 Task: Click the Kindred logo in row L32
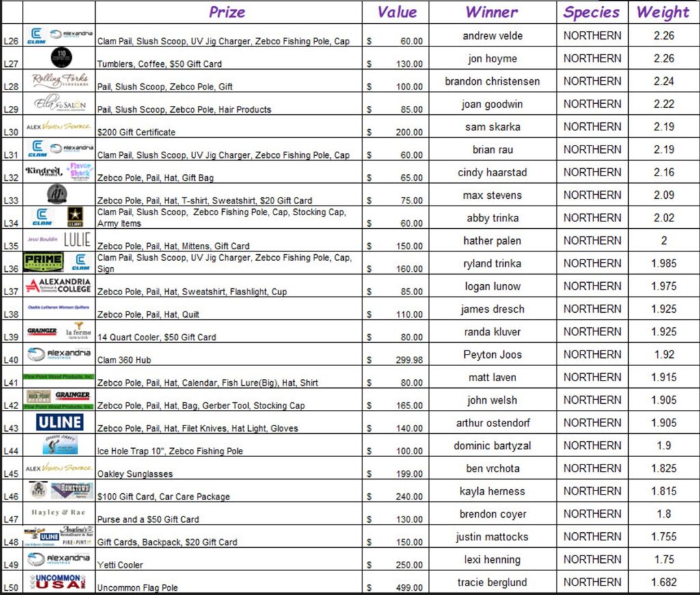44,171
